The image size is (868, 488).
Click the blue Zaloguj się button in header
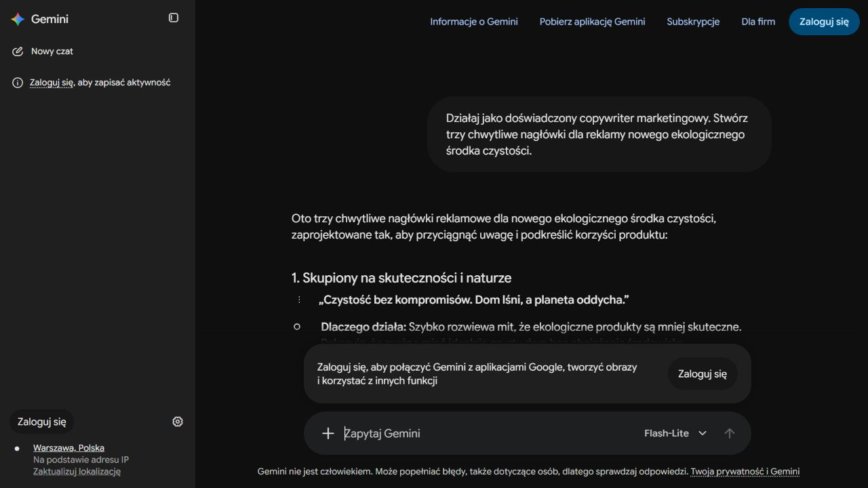824,22
